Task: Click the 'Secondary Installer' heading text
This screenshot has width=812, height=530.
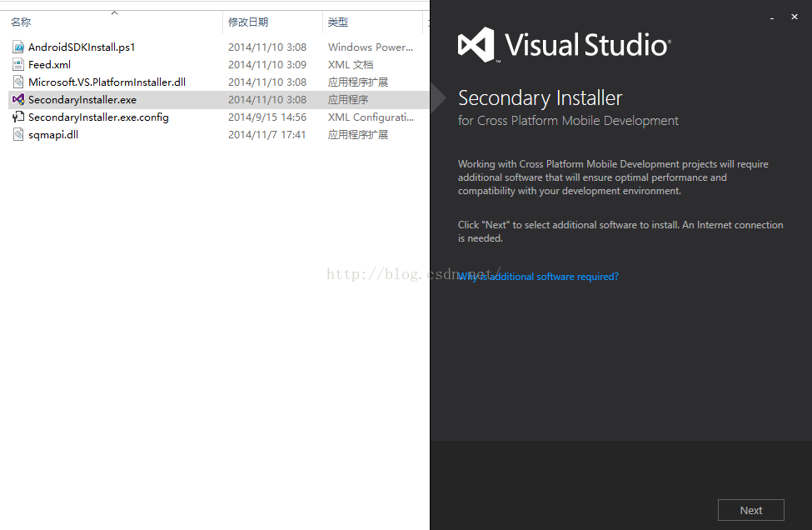Action: point(541,98)
